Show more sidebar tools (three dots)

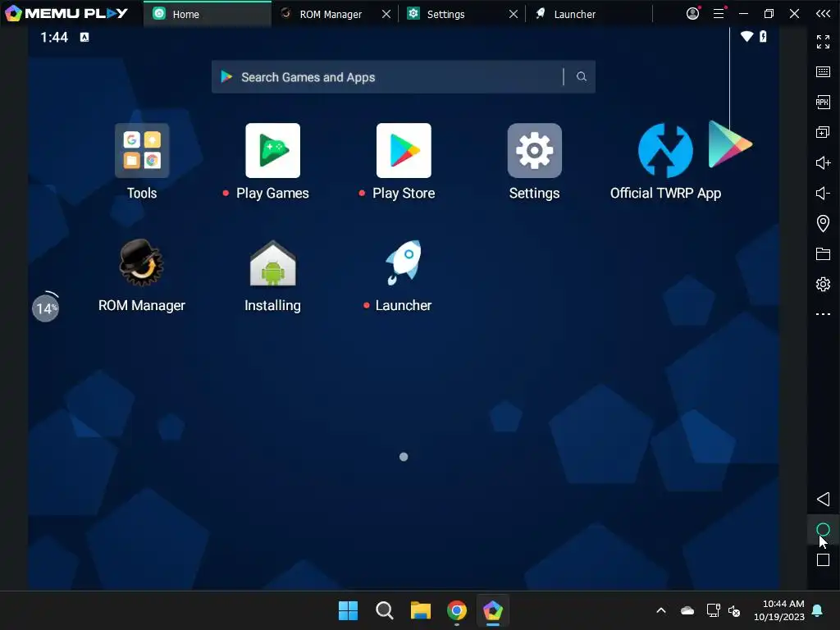click(x=823, y=314)
